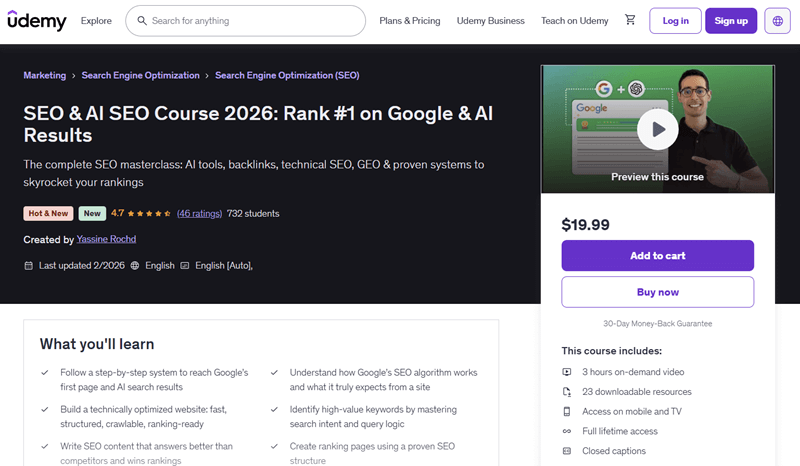Screen dimensions: 800x466
Task: Click 'Last updated 2/2026' text
Action: click(82, 265)
